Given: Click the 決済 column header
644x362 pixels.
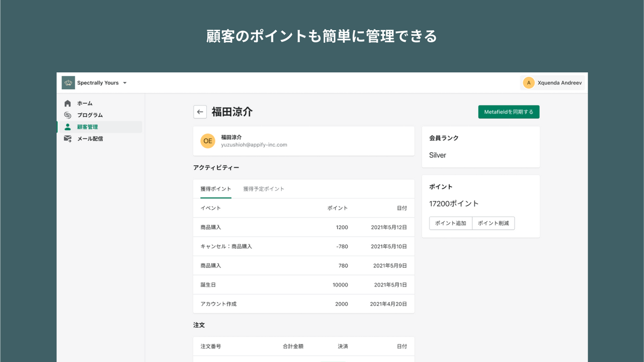Looking at the screenshot, I should click(343, 346).
